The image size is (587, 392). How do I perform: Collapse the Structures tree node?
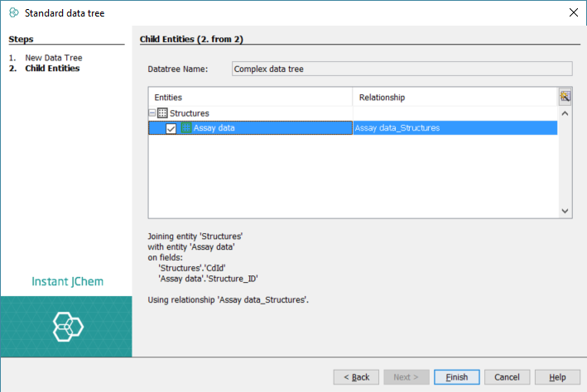click(152, 113)
